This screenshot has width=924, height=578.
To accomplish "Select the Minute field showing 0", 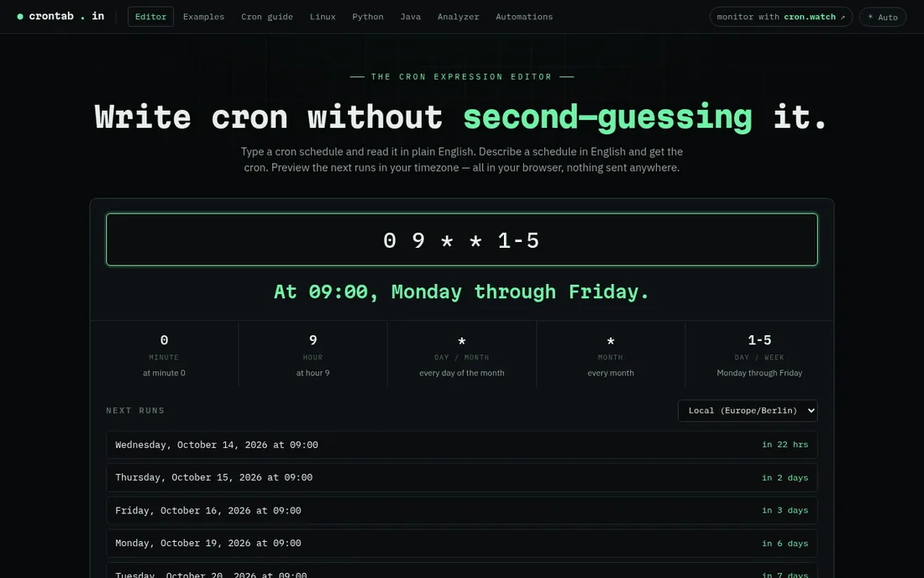I will [164, 355].
